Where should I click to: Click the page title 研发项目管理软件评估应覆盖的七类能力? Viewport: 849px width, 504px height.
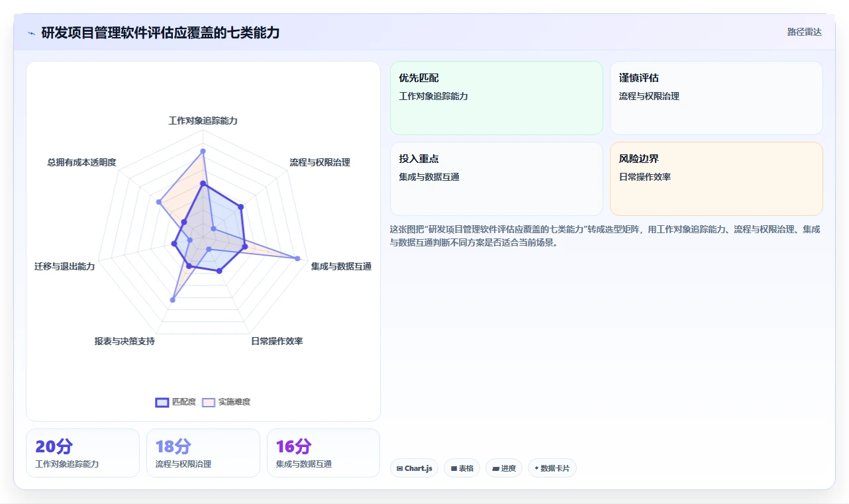click(160, 32)
